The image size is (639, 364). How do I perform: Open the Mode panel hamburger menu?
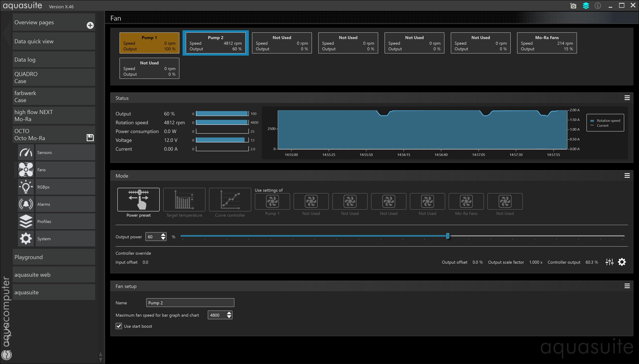(627, 176)
